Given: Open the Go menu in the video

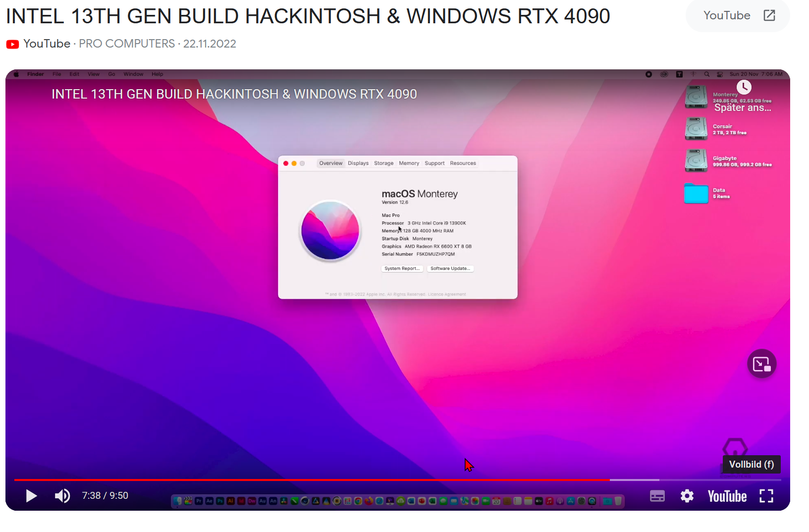Looking at the screenshot, I should 112,74.
